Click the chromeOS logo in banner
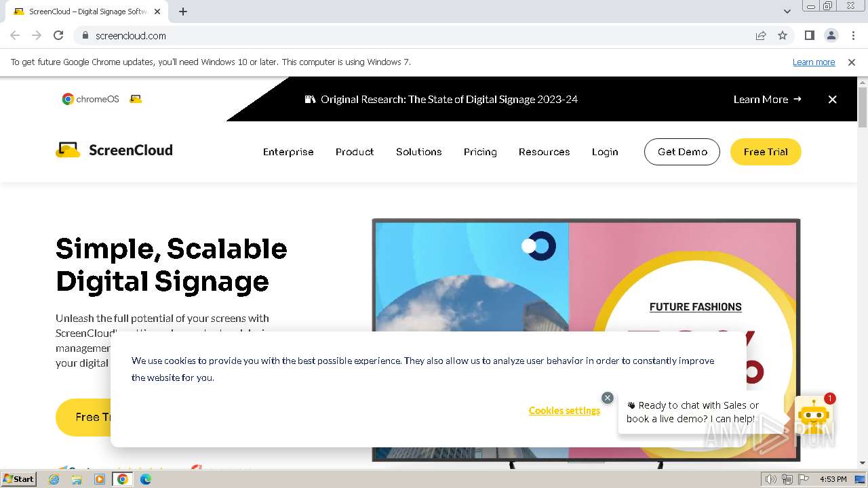Image resolution: width=868 pixels, height=488 pixels. click(x=91, y=99)
